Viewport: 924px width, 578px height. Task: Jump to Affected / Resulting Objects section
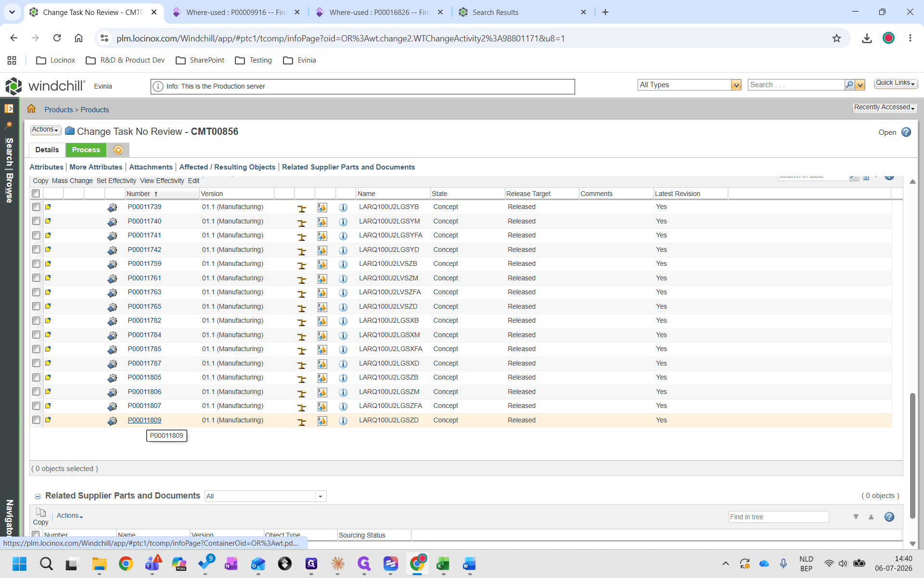[x=227, y=167]
